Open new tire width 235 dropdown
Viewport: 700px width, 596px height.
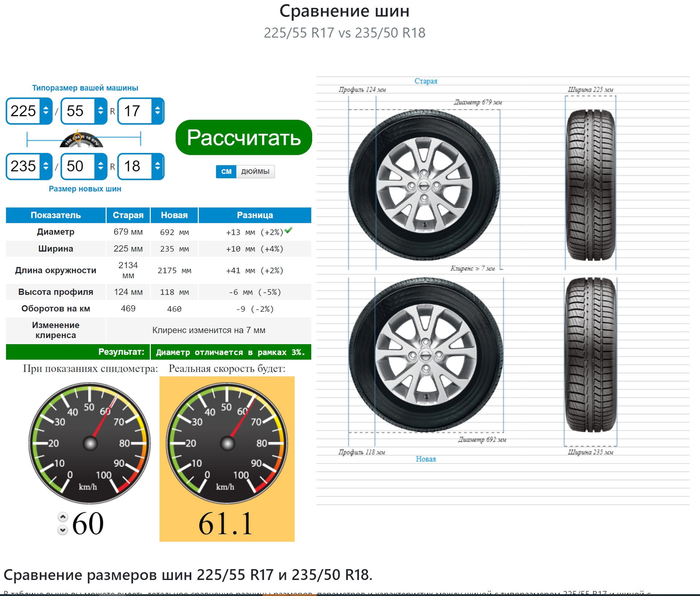pos(46,166)
